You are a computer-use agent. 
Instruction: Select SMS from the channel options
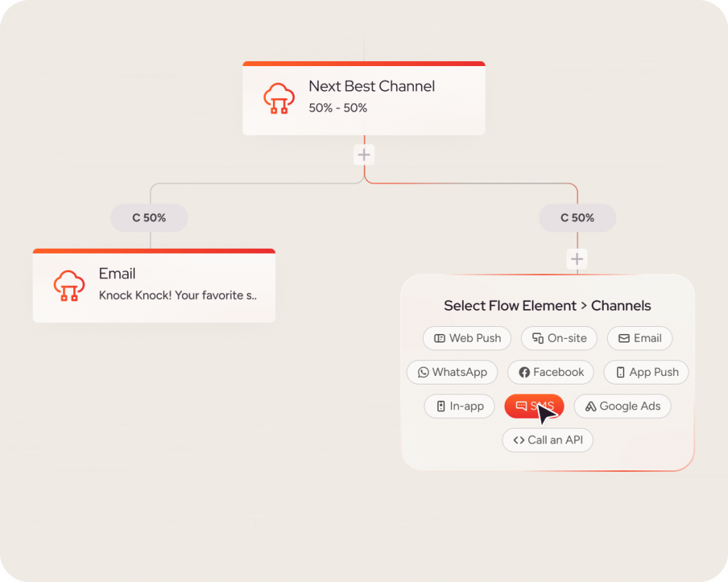(534, 406)
